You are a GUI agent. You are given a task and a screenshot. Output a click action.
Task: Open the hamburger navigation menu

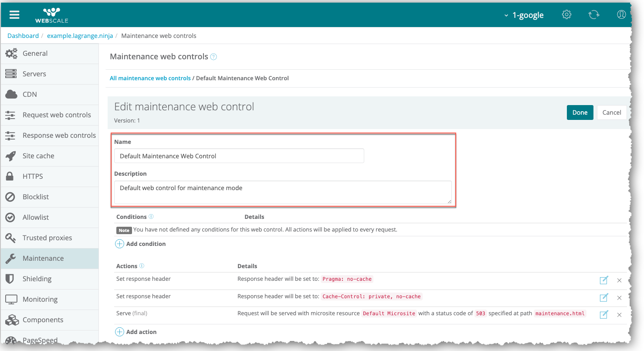click(14, 14)
